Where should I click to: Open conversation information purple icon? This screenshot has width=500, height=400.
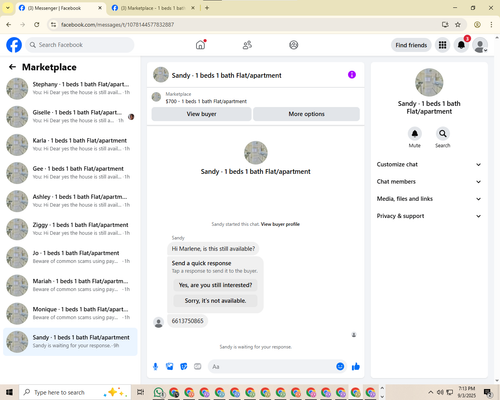[352, 75]
